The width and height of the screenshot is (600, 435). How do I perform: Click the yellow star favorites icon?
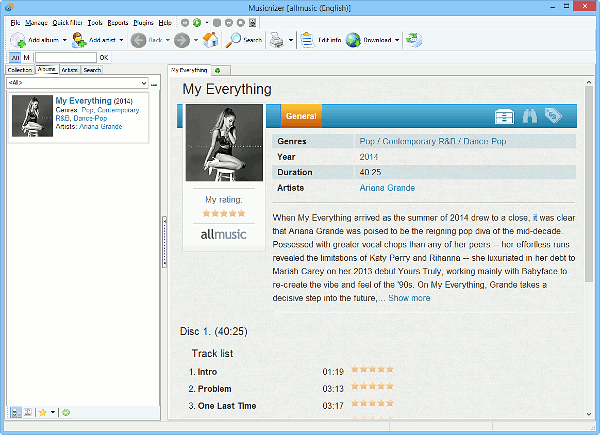tap(42, 412)
